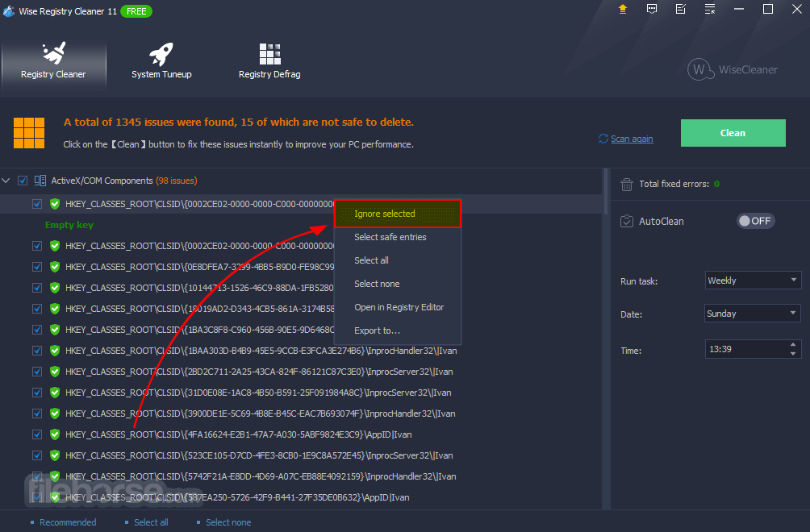Open the main menu list icon

pyautogui.click(x=710, y=9)
